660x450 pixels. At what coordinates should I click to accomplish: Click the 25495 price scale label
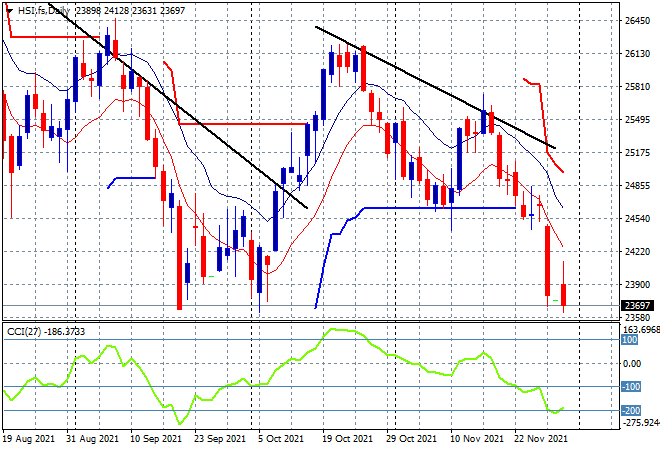(637, 120)
